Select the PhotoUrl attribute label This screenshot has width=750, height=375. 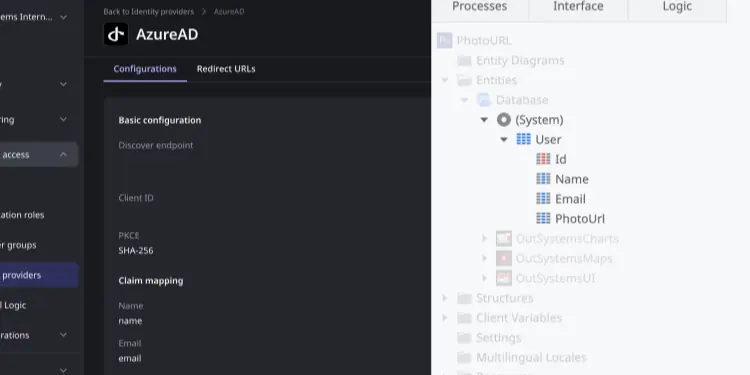point(580,219)
